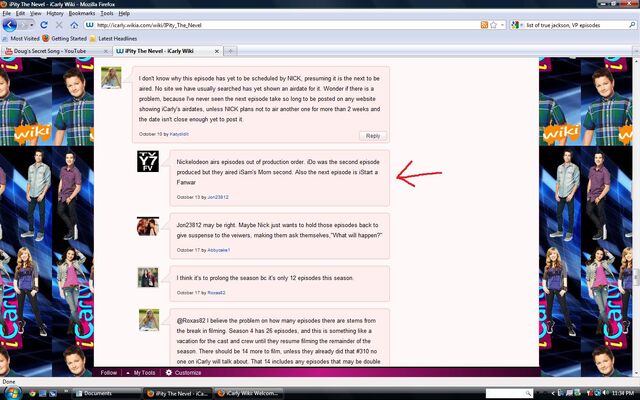Switch to Doug's Secret Song YouTube tab
This screenshot has height=400, width=640.
point(56,51)
